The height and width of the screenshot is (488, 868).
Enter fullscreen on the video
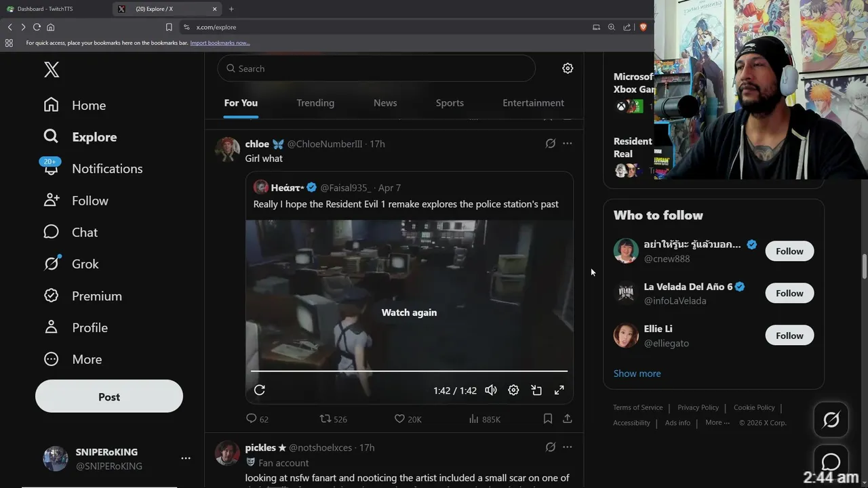(x=559, y=390)
